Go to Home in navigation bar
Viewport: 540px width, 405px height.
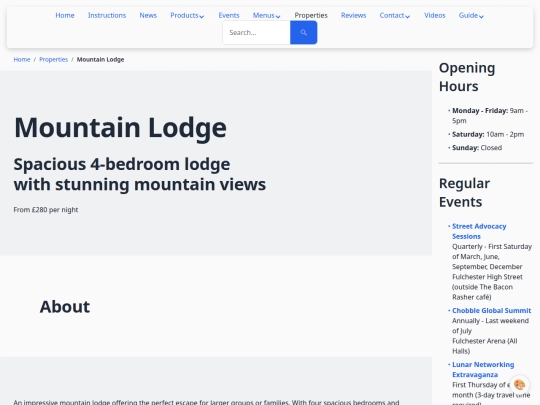65,15
